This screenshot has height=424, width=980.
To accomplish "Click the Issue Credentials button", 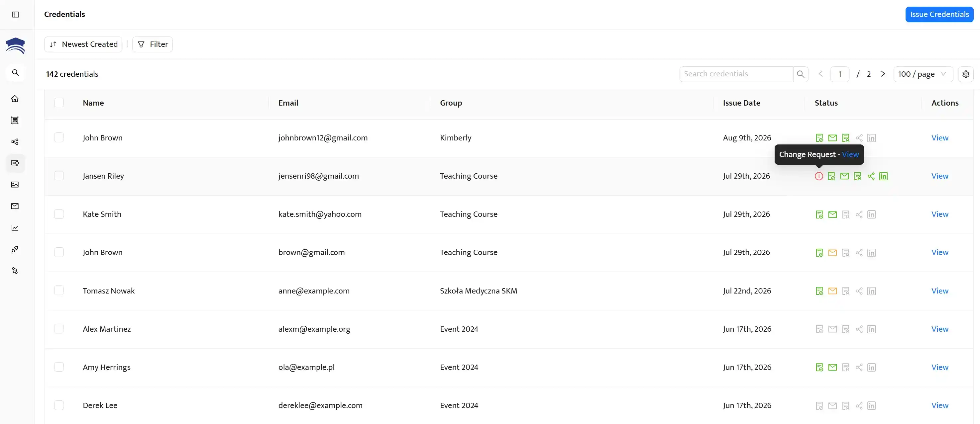I will click(939, 15).
